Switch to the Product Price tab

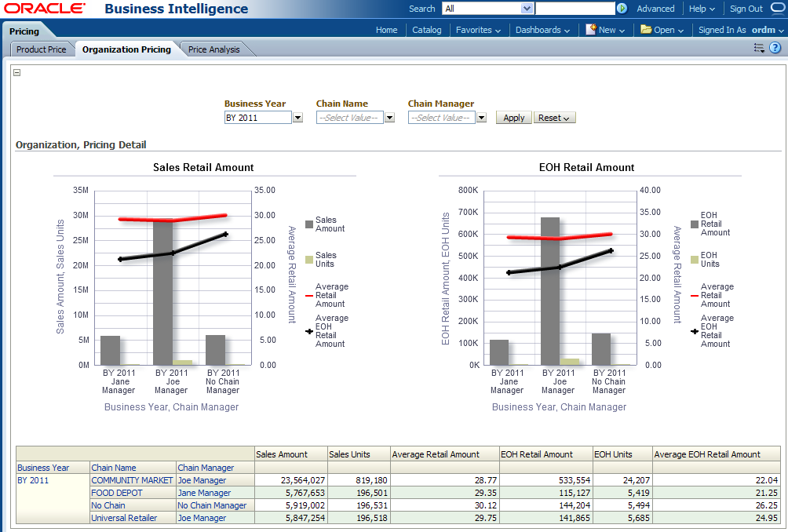coord(42,49)
